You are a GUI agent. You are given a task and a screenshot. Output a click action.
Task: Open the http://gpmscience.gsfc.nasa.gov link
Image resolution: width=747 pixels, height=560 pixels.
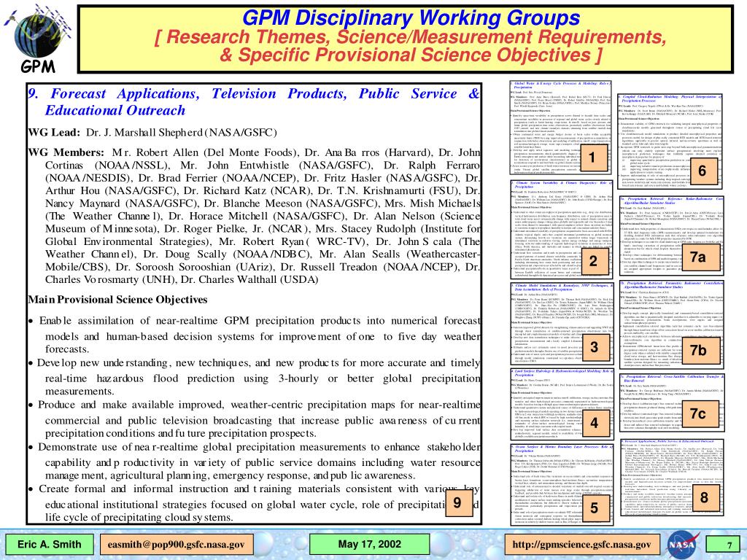(581, 544)
